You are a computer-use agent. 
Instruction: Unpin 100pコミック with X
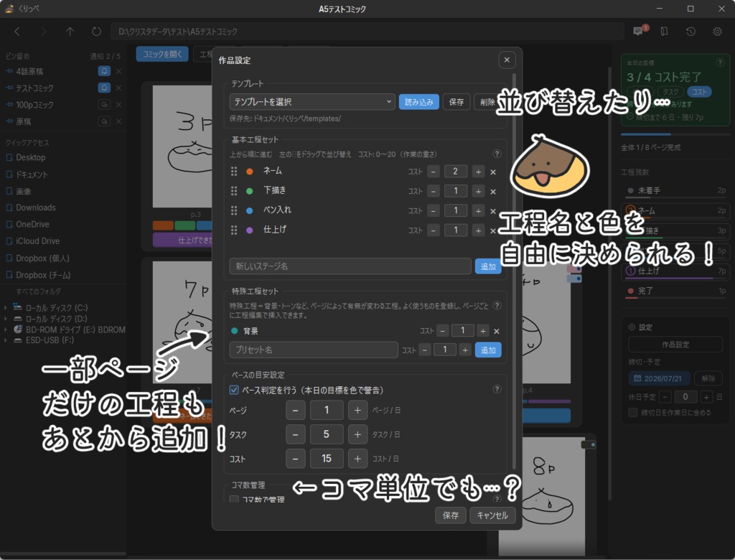tap(118, 105)
